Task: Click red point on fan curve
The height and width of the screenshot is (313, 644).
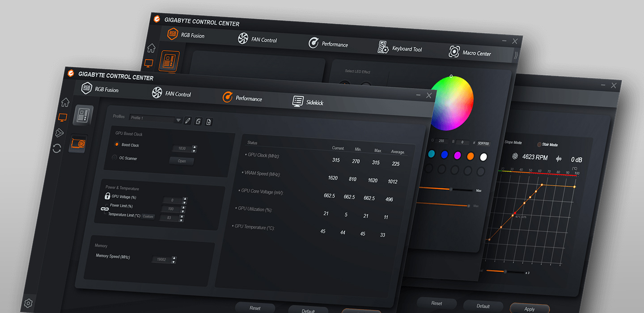Action: (515, 213)
